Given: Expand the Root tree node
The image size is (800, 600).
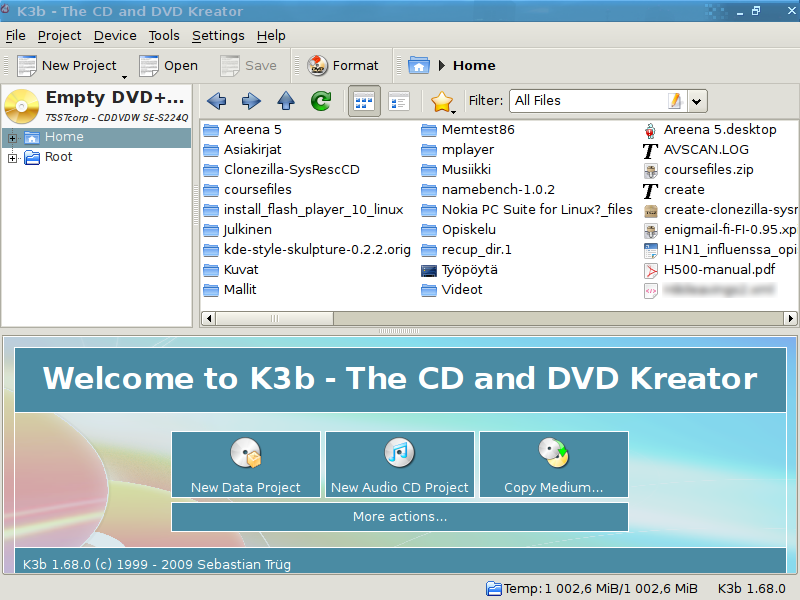Looking at the screenshot, I should pos(12,158).
